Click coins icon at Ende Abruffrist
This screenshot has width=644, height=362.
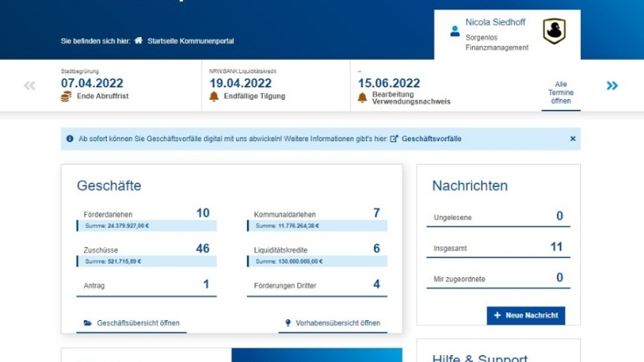66,97
